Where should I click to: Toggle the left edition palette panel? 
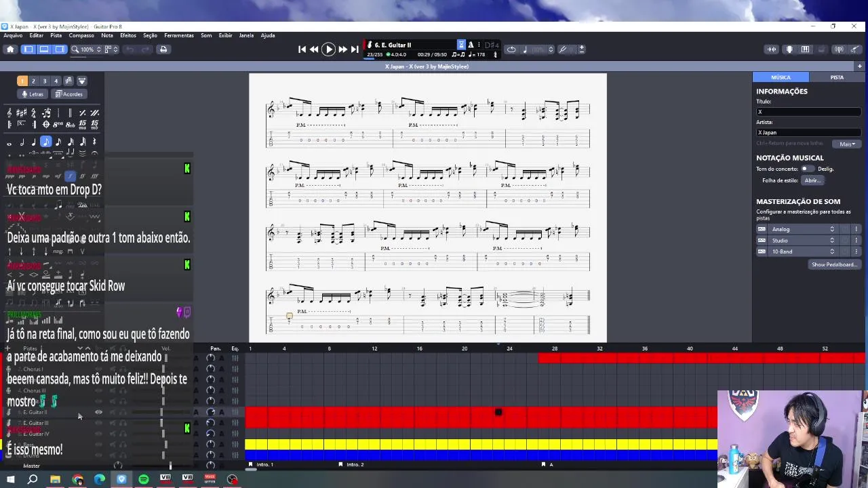click(28, 49)
